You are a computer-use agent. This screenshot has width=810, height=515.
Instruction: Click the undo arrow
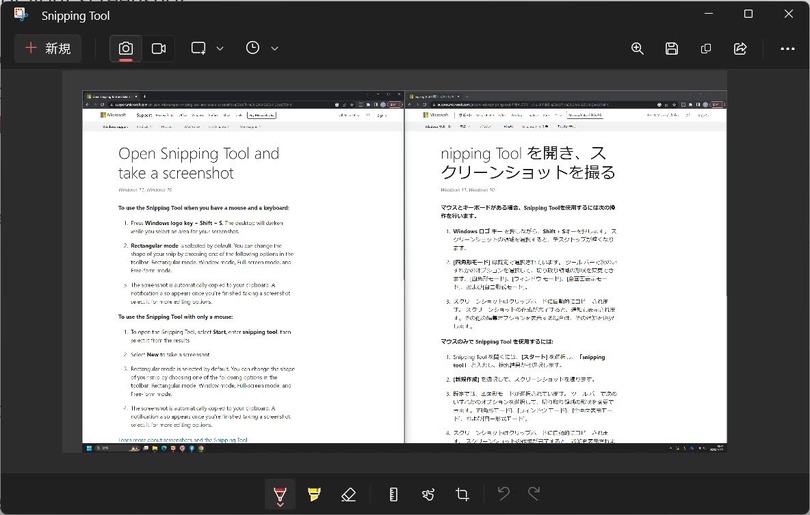pyautogui.click(x=504, y=493)
